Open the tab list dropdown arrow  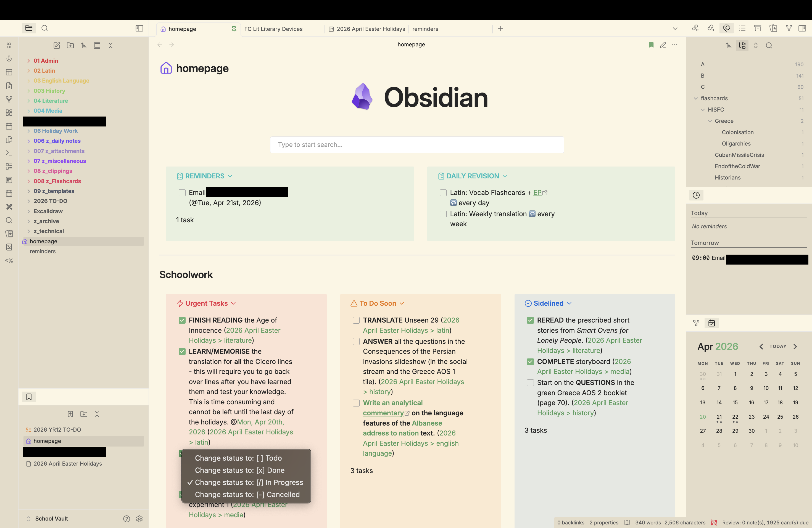675,29
